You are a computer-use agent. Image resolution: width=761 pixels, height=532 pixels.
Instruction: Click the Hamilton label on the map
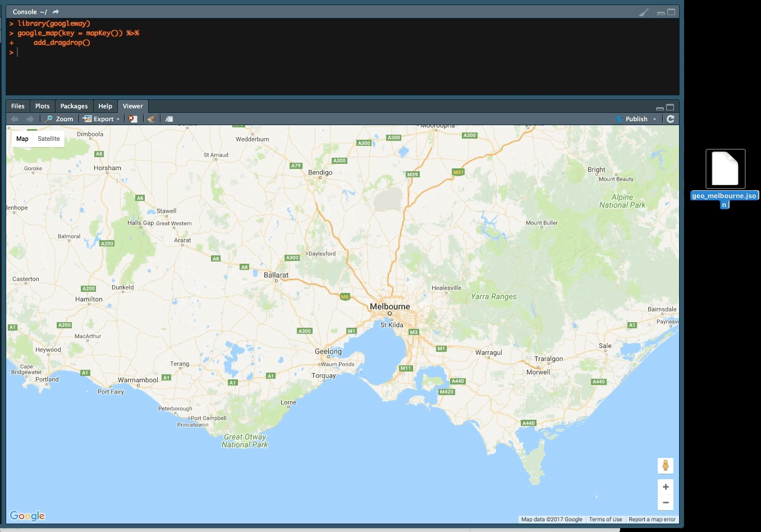pyautogui.click(x=89, y=299)
